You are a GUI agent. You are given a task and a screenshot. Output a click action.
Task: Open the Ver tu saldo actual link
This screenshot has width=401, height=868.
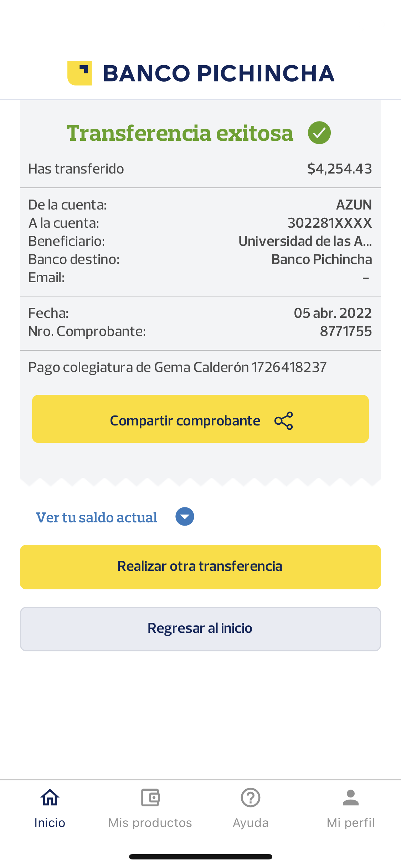point(97,517)
